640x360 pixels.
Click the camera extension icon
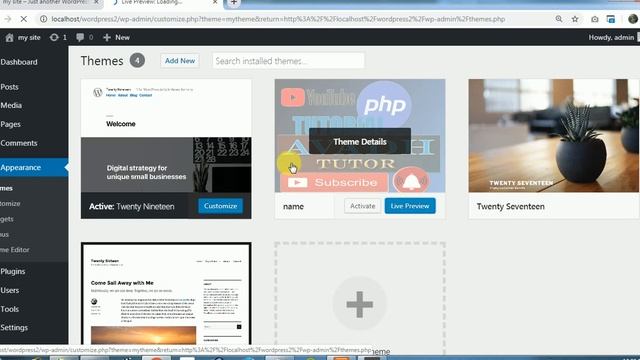coord(595,19)
